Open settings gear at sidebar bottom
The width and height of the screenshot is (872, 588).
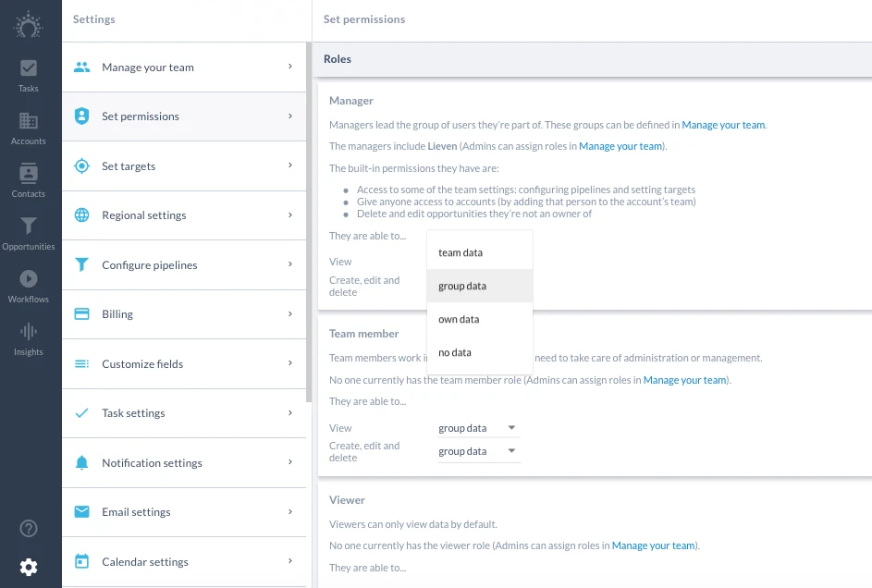(x=29, y=567)
